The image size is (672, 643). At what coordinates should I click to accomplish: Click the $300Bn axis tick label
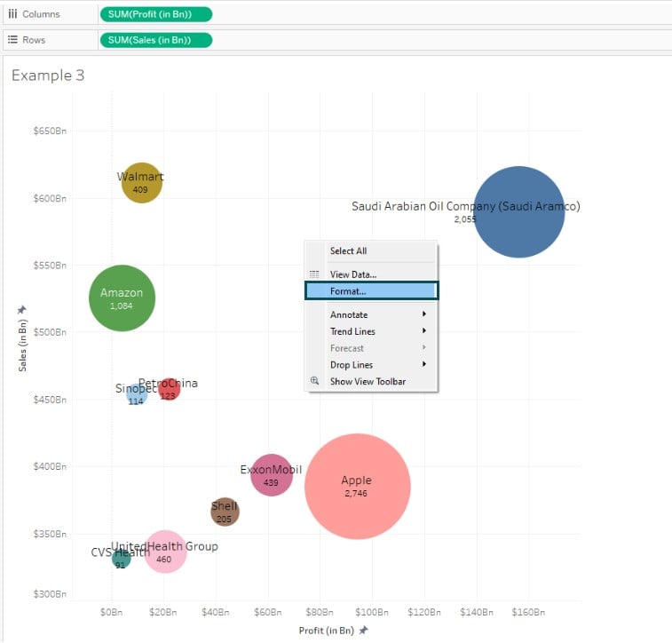pos(50,593)
